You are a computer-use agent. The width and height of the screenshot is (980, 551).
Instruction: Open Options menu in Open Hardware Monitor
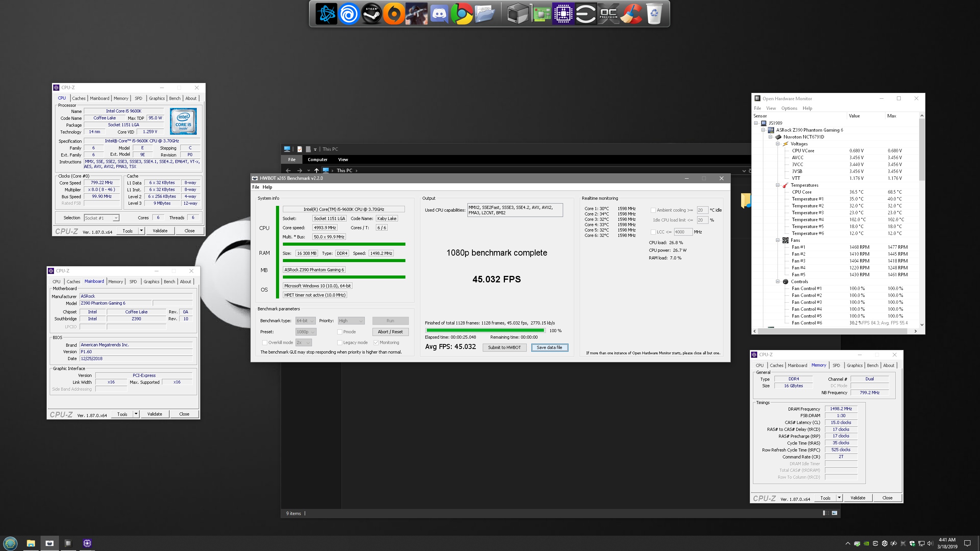pos(789,108)
